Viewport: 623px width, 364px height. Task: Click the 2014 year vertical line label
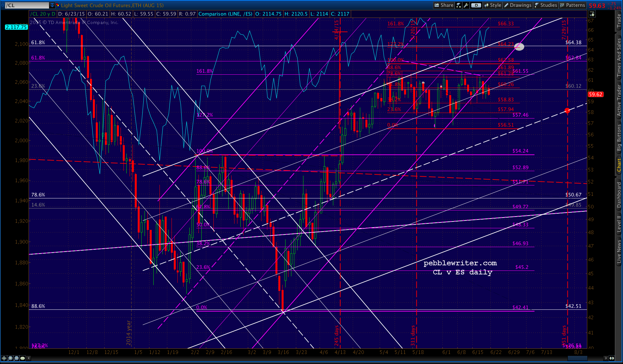(x=129, y=333)
